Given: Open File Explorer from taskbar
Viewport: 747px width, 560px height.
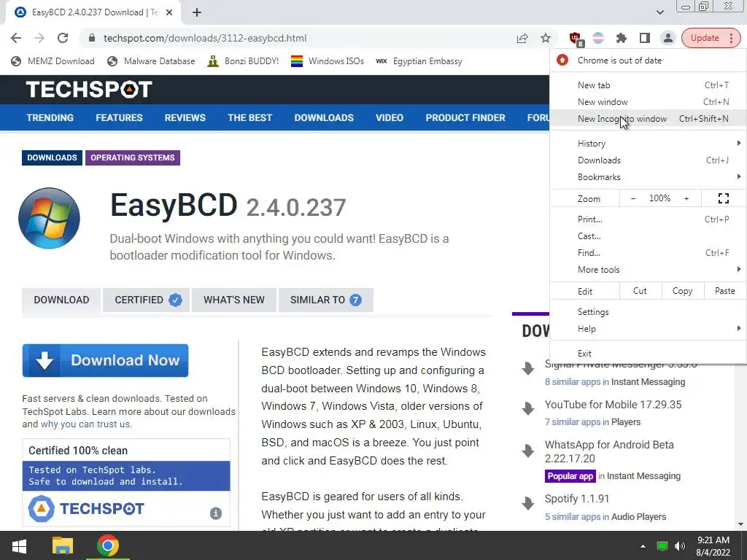Looking at the screenshot, I should point(63,545).
